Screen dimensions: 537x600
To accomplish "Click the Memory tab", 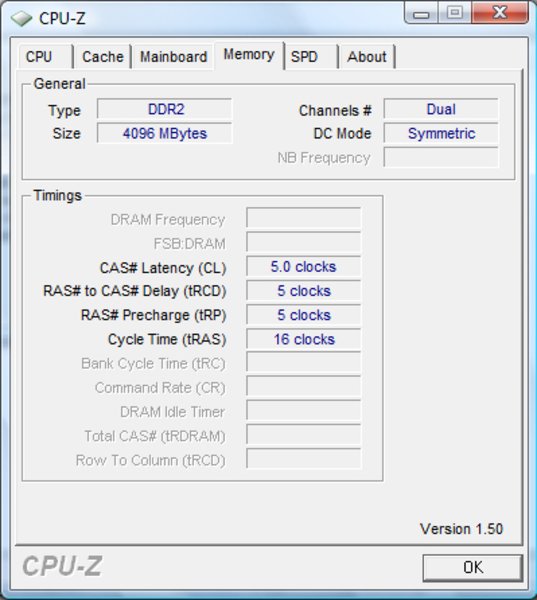I will pyautogui.click(x=249, y=55).
